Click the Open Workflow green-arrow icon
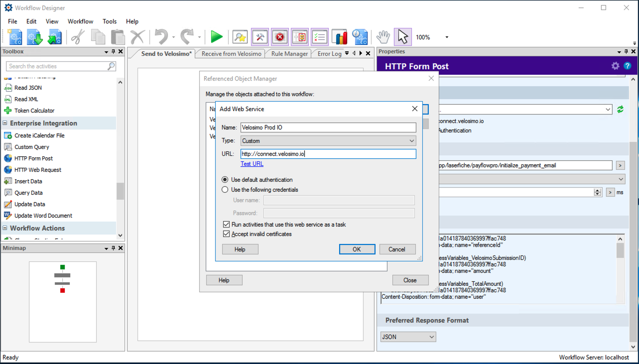The height and width of the screenshot is (364, 639). pos(35,37)
